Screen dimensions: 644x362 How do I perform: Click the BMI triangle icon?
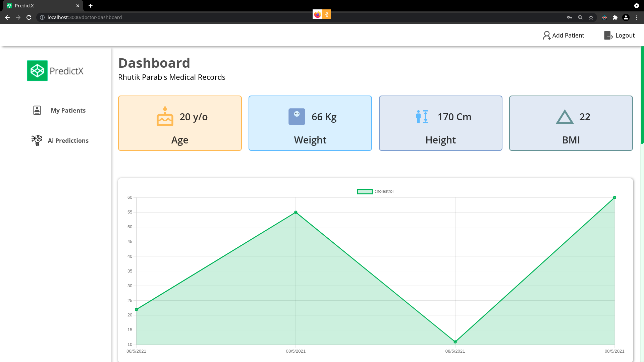point(565,117)
